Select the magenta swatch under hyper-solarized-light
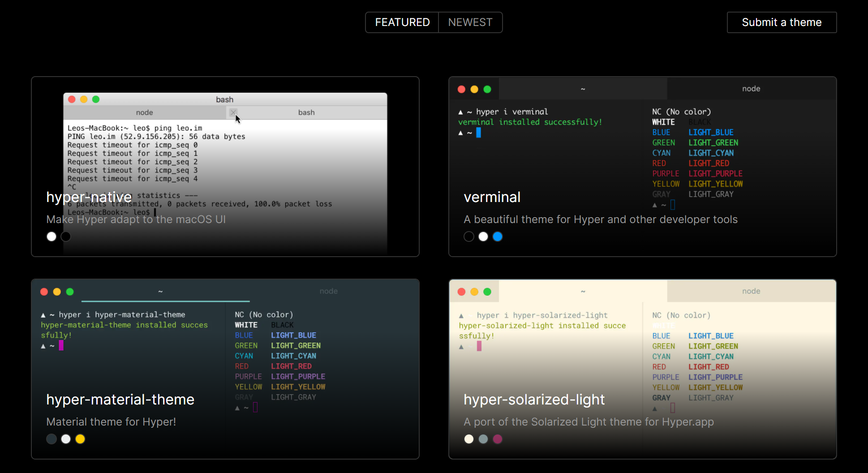This screenshot has height=473, width=868. pos(498,439)
